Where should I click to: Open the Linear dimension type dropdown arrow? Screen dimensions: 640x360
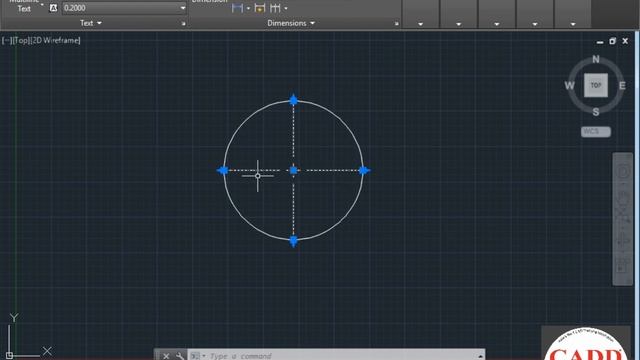tap(248, 8)
